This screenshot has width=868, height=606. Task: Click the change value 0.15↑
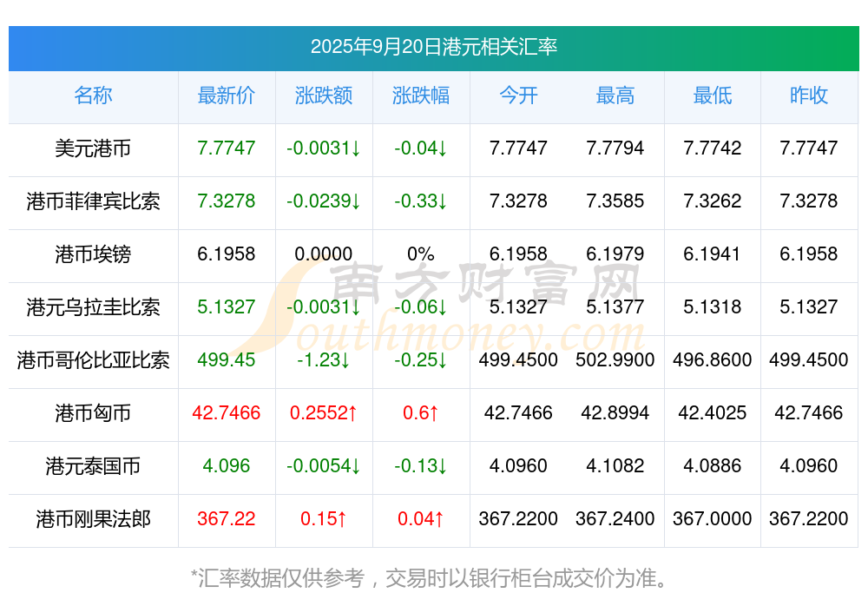point(324,519)
